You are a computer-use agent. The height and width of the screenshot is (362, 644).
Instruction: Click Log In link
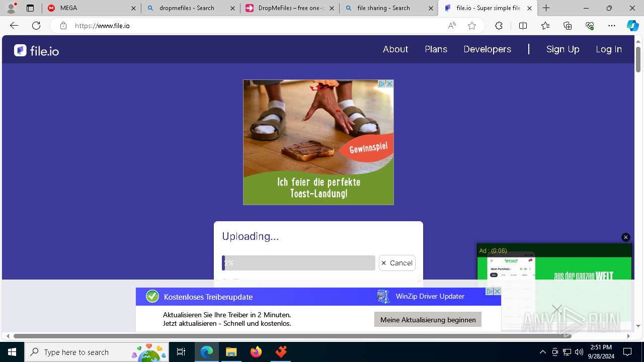[x=609, y=49]
